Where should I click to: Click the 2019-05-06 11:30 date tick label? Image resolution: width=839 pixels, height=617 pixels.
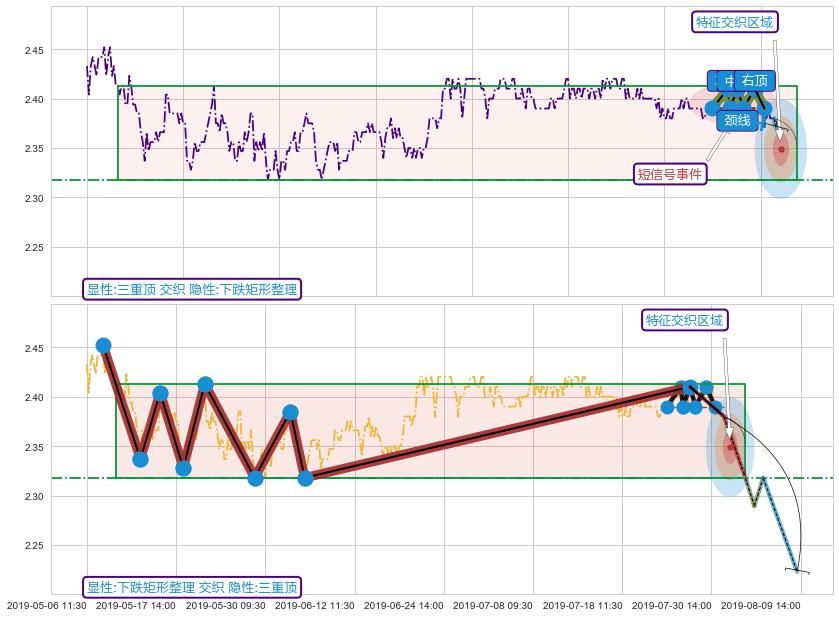[46, 605]
